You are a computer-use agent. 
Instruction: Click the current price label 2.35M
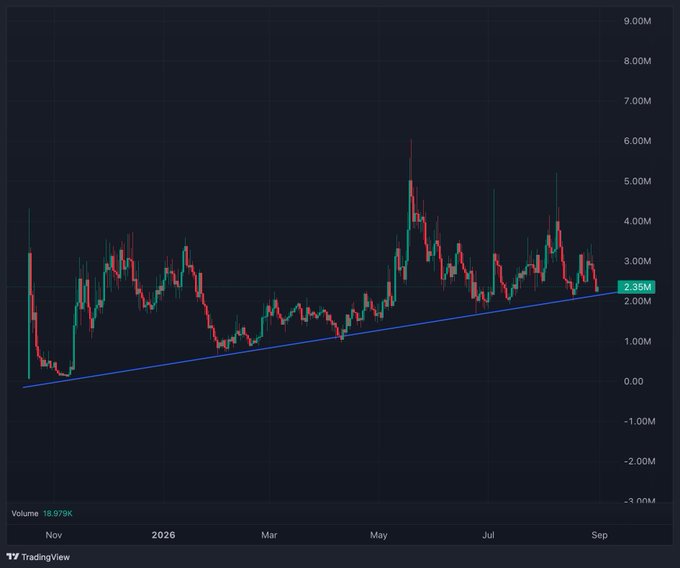click(637, 287)
